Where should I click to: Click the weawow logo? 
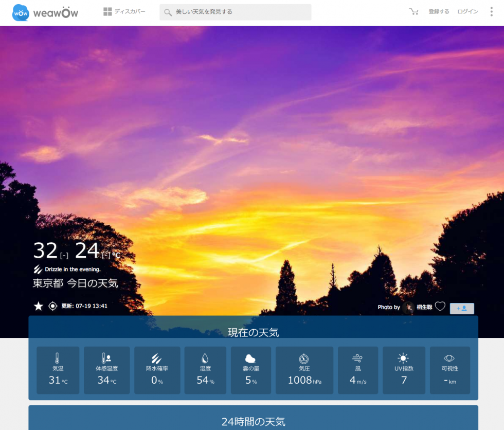point(45,13)
